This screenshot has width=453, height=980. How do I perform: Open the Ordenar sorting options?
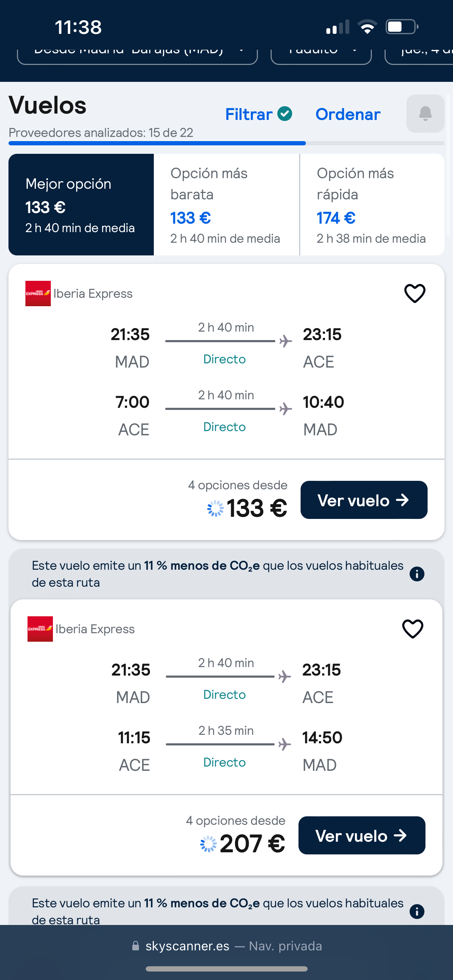(348, 114)
